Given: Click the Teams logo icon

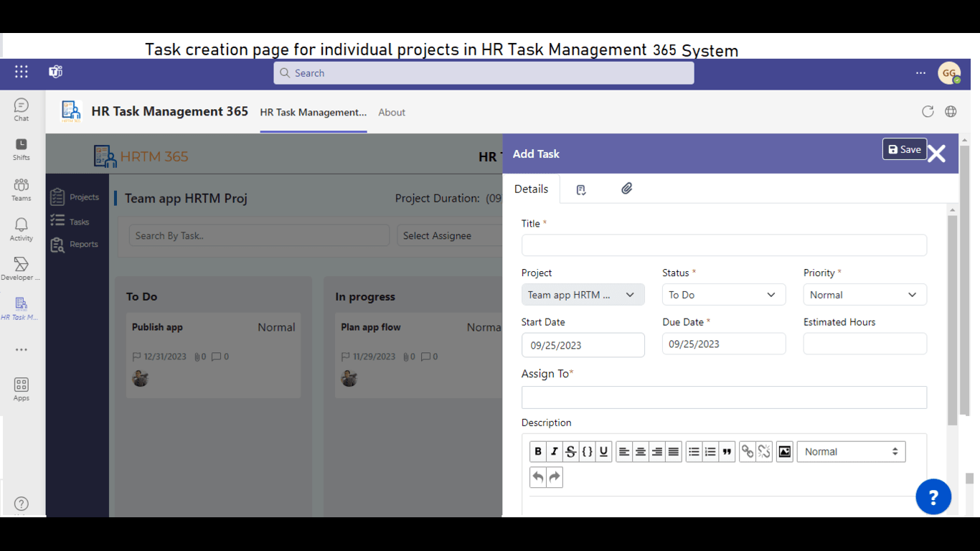Looking at the screenshot, I should pos(55,72).
